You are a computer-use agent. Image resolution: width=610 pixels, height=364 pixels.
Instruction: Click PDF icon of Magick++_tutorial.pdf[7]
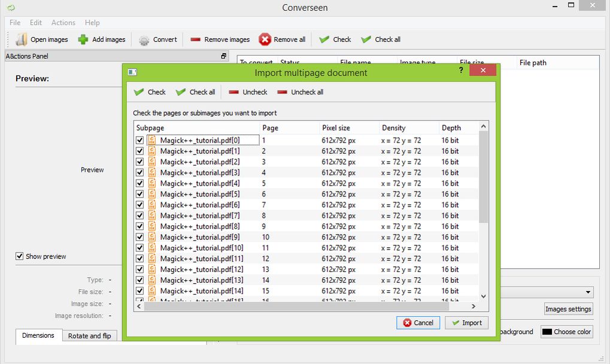click(151, 216)
